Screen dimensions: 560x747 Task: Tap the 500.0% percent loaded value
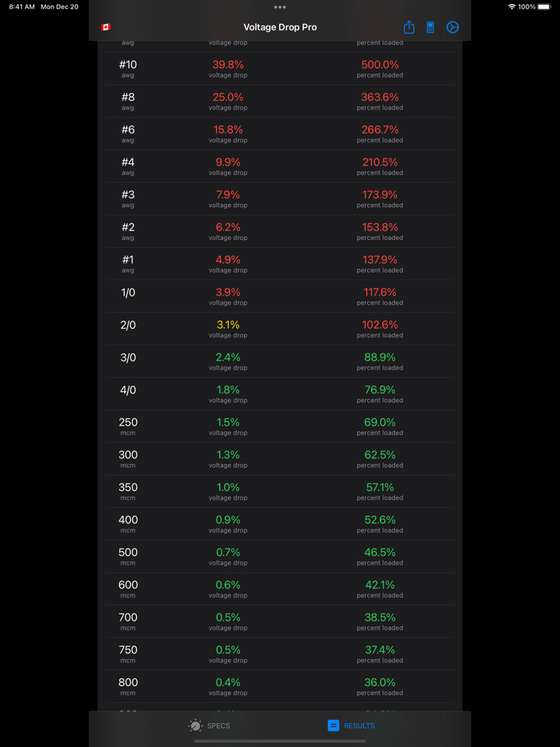click(x=380, y=65)
